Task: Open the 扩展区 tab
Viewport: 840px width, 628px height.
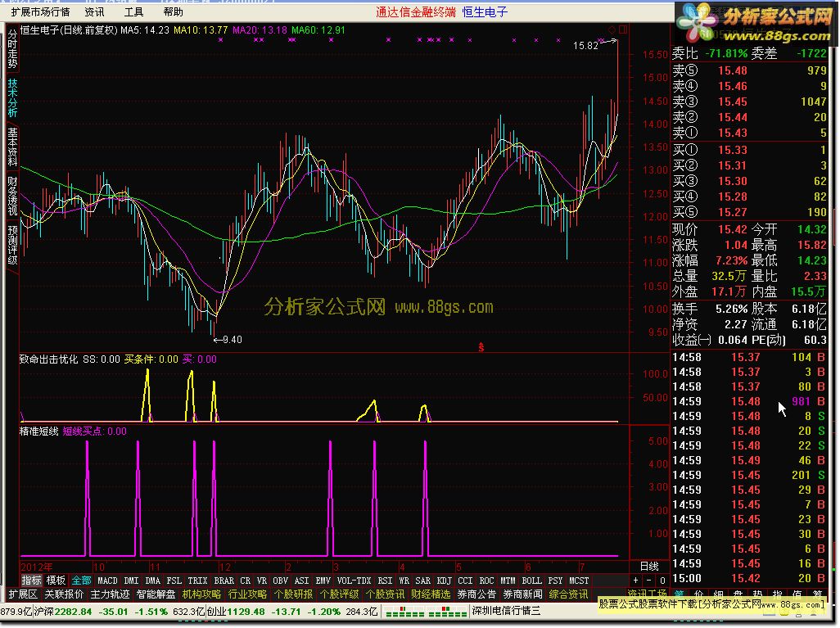Action: [23, 594]
